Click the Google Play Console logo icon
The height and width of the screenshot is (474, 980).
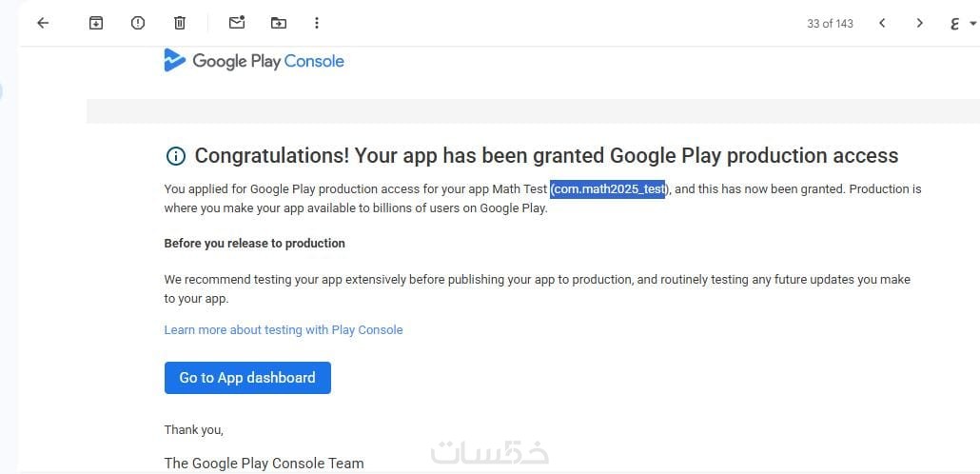(174, 61)
